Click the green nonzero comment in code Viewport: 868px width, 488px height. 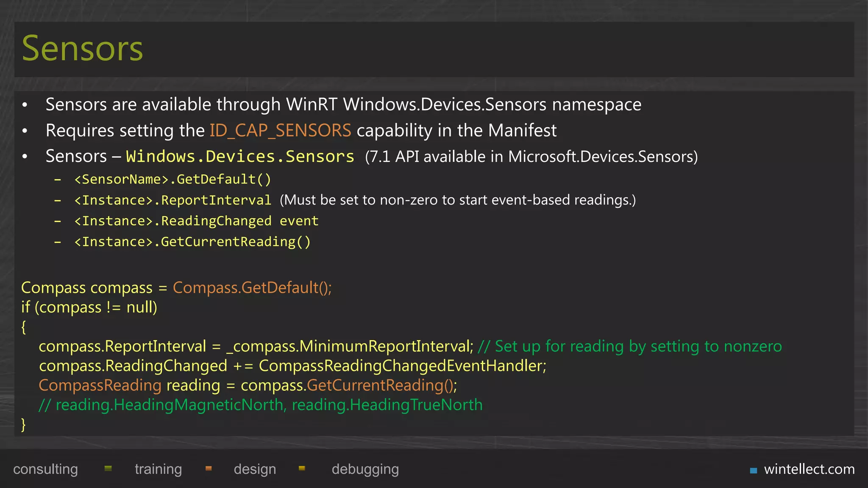coord(630,347)
